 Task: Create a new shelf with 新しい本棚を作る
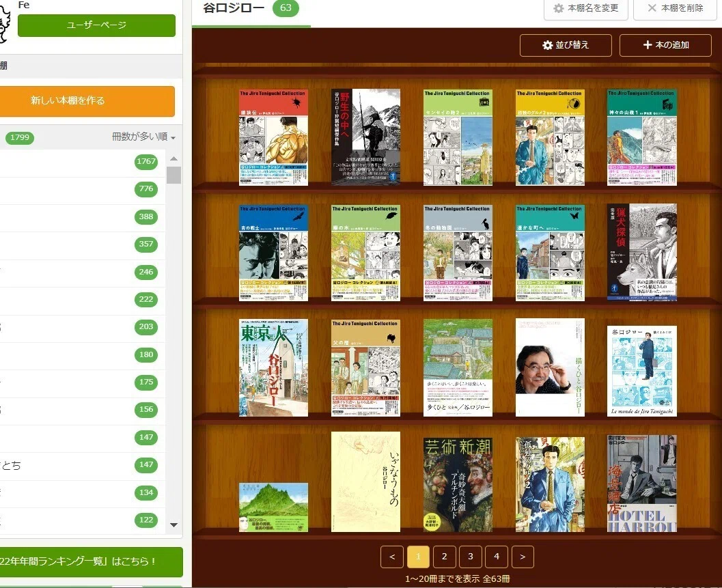pos(87,100)
